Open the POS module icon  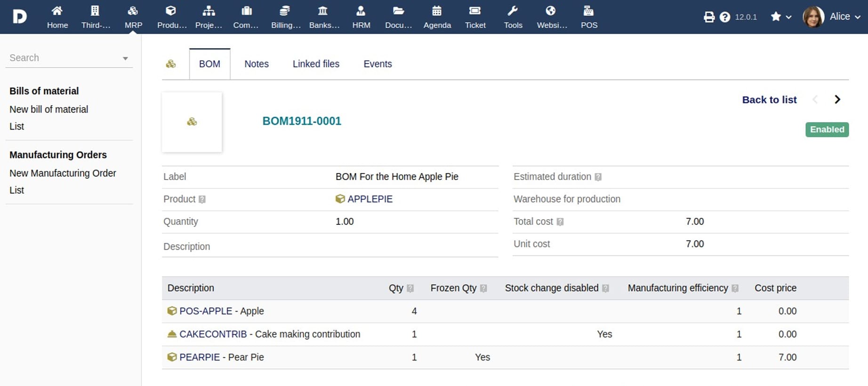pyautogui.click(x=588, y=11)
